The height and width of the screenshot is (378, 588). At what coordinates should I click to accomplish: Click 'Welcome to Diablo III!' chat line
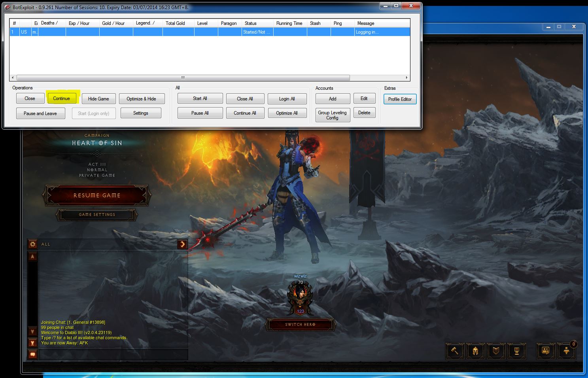(76, 333)
